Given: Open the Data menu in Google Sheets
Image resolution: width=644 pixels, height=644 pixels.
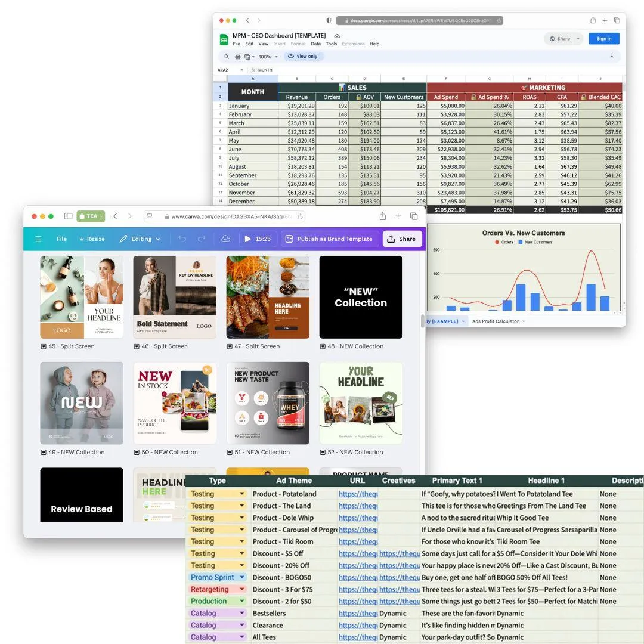Looking at the screenshot, I should pos(315,44).
